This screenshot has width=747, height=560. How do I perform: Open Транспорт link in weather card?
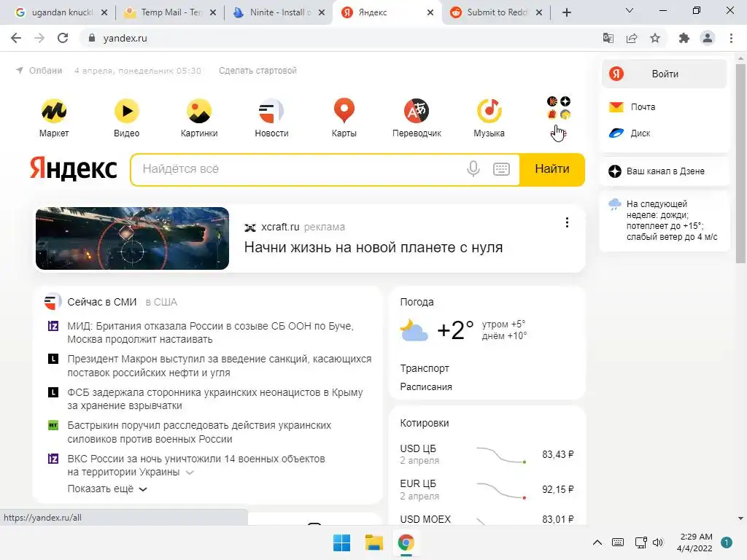[x=425, y=368]
